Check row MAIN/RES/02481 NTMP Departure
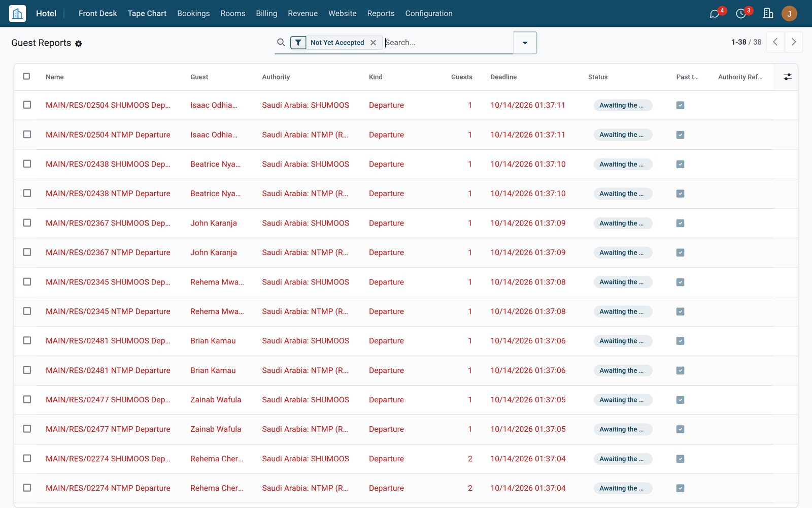Screen dimensions: 812x508 [x=27, y=370]
